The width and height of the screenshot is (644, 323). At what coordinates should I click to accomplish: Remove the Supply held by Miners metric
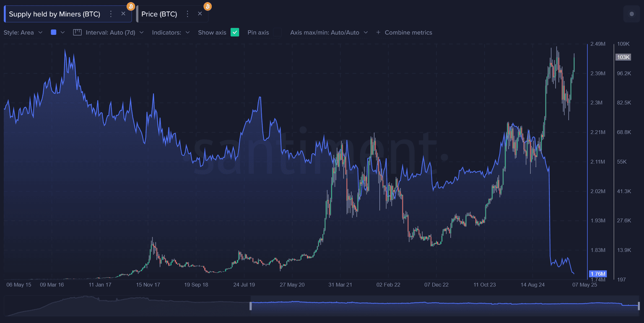point(123,14)
